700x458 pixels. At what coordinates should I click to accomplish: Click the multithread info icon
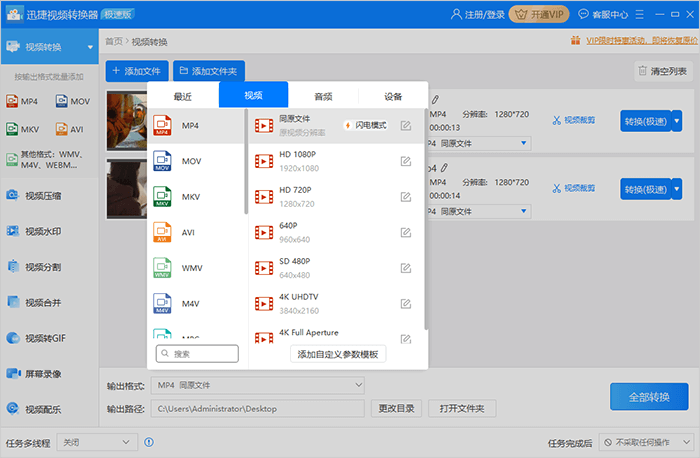click(149, 442)
